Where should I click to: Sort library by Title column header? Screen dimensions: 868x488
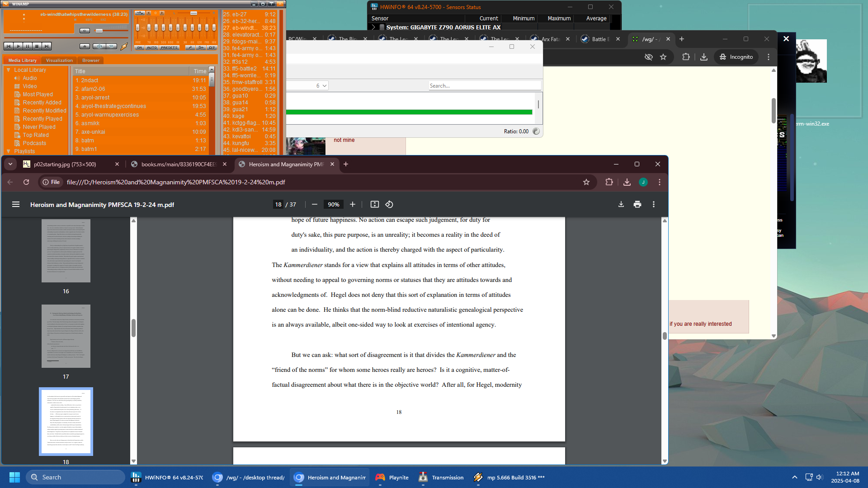[x=131, y=71]
